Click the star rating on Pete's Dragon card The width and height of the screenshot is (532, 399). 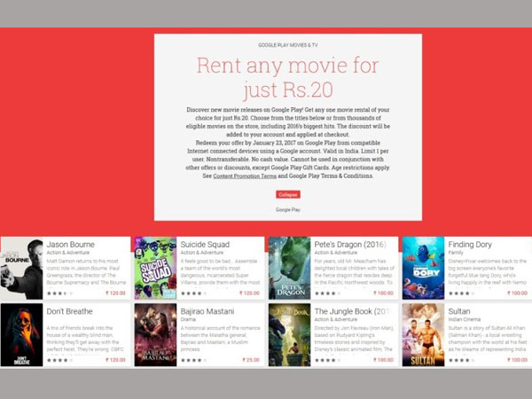328,293
